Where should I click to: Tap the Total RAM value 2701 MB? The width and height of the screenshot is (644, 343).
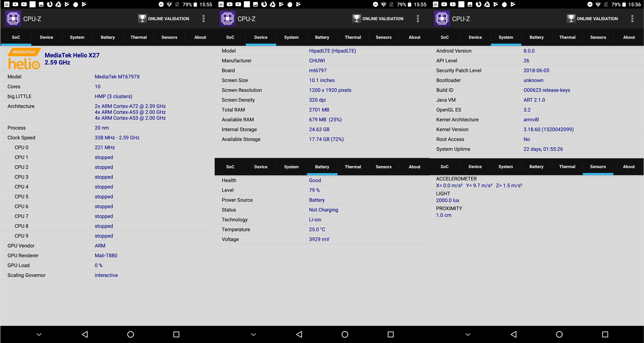[319, 110]
